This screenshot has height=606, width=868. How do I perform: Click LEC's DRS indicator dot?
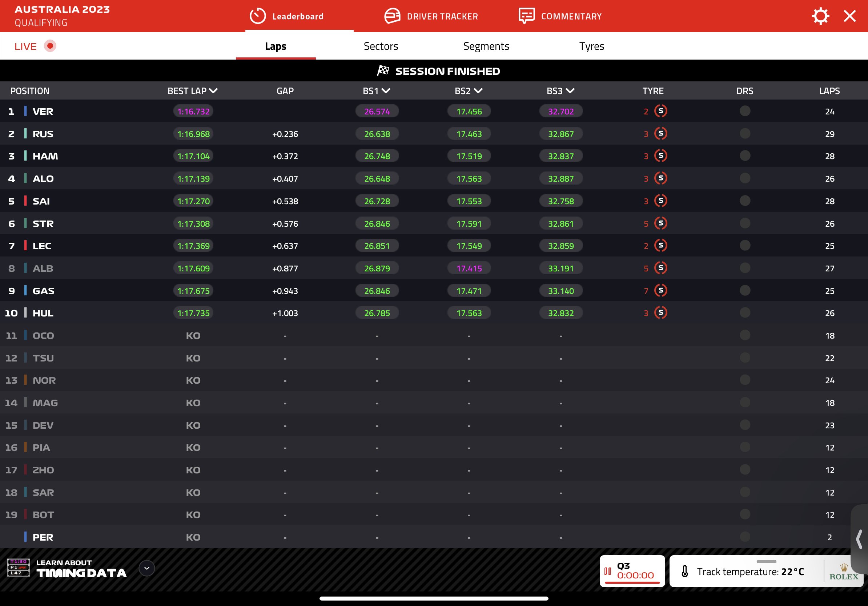[x=745, y=246]
